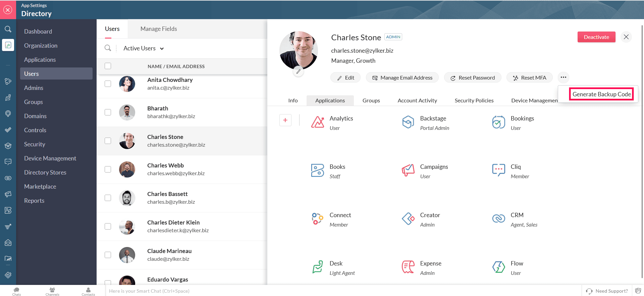Viewport: 644px width, 296px height.
Task: Open Security in the sidebar
Action: 35,144
